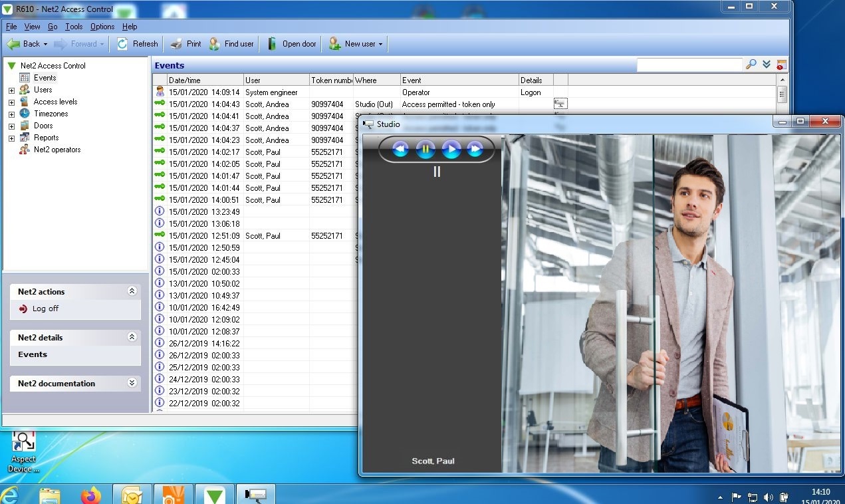Expand the Net2 documentation panel
The width and height of the screenshot is (845, 504).
point(132,383)
